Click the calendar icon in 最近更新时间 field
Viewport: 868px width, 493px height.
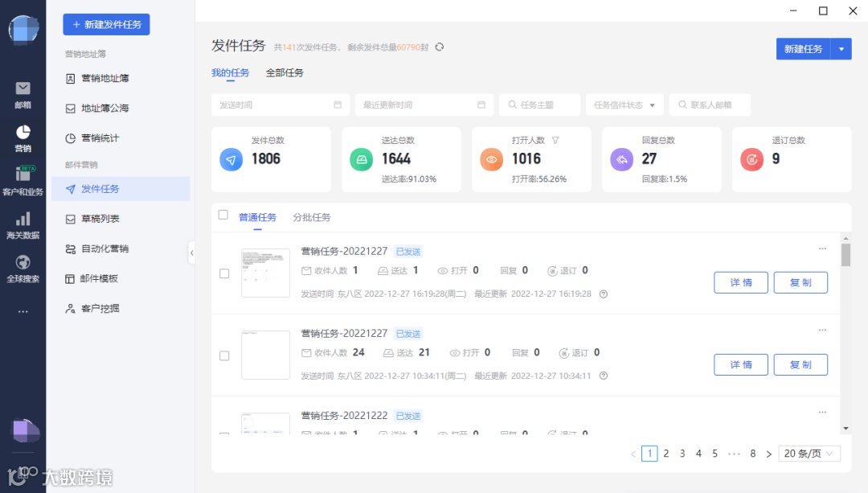[x=481, y=105]
